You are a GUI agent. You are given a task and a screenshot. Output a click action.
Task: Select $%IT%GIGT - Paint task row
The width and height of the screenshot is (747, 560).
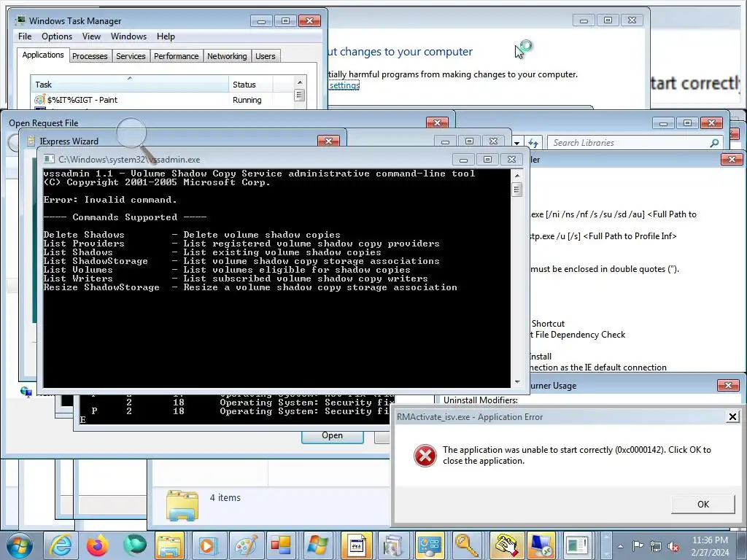[162, 99]
